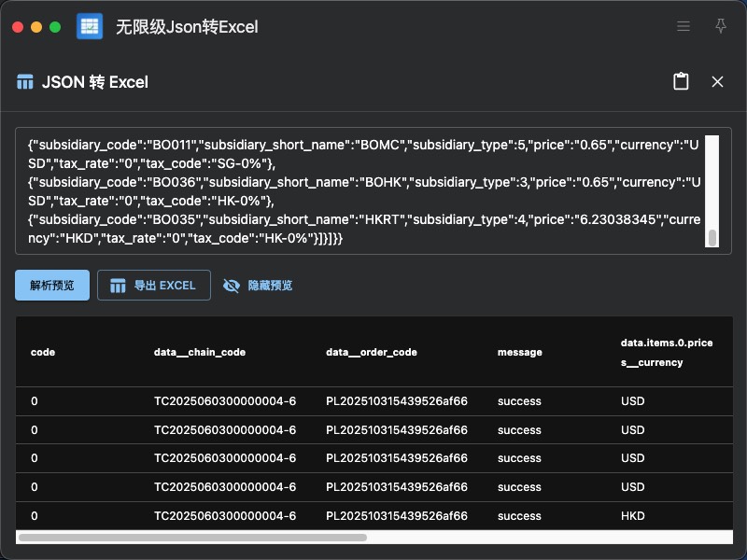
Task: Click the app logo icon in title bar
Action: click(x=90, y=27)
